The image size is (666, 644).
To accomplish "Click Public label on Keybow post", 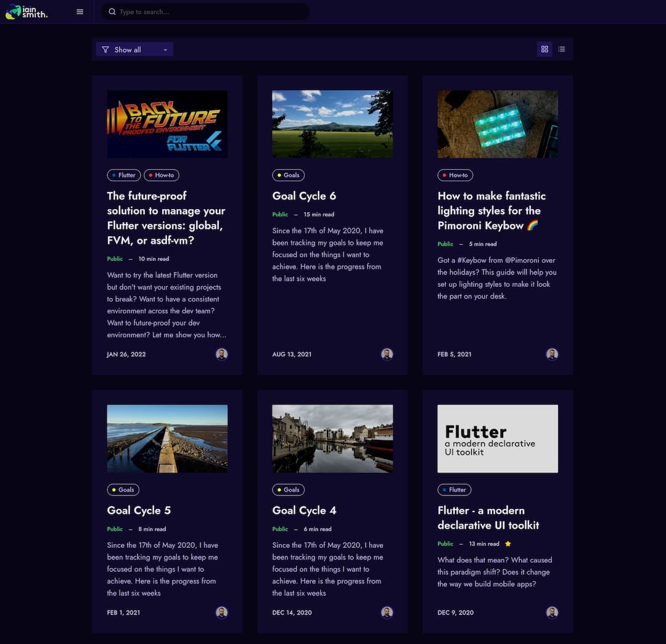I will [445, 244].
